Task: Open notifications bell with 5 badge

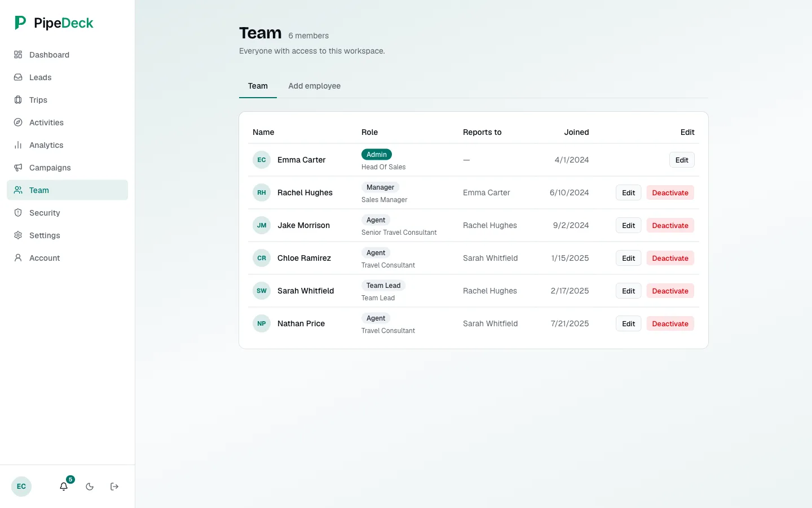Action: (64, 486)
